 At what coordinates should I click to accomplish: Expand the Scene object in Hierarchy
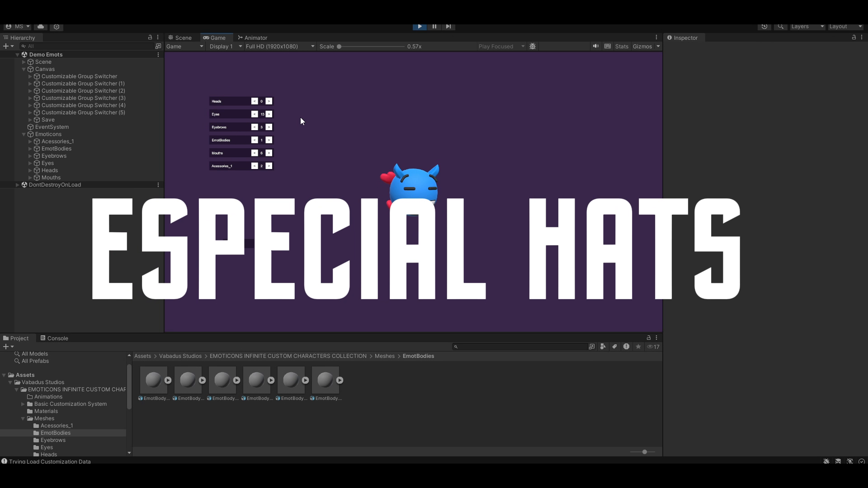click(24, 62)
